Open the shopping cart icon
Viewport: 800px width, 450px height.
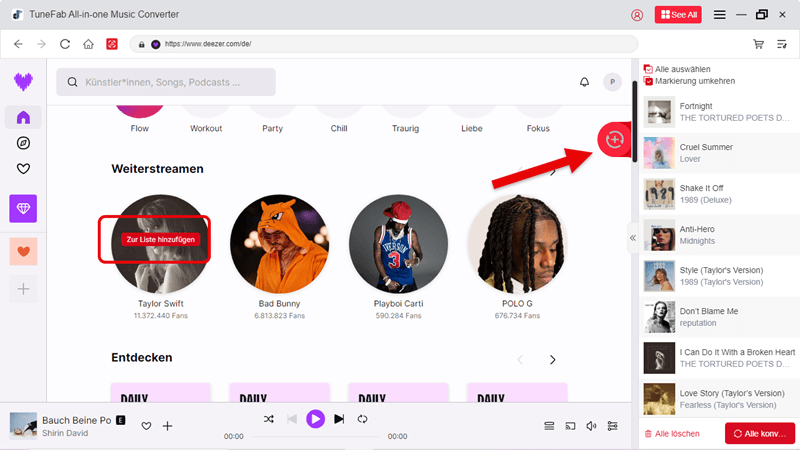759,44
